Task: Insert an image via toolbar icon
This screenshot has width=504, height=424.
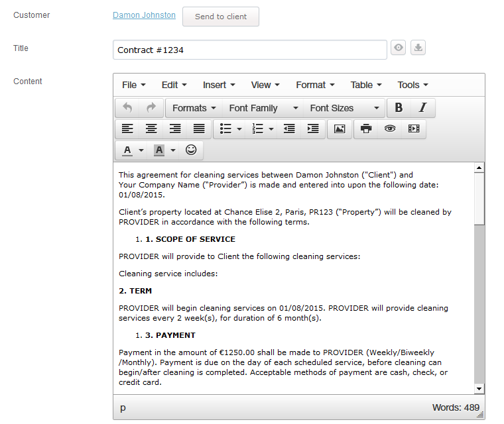Action: point(340,129)
